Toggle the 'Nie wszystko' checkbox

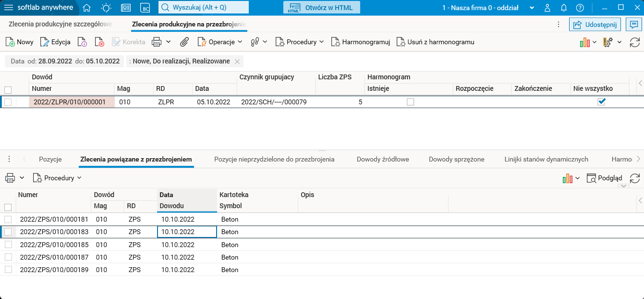click(601, 102)
